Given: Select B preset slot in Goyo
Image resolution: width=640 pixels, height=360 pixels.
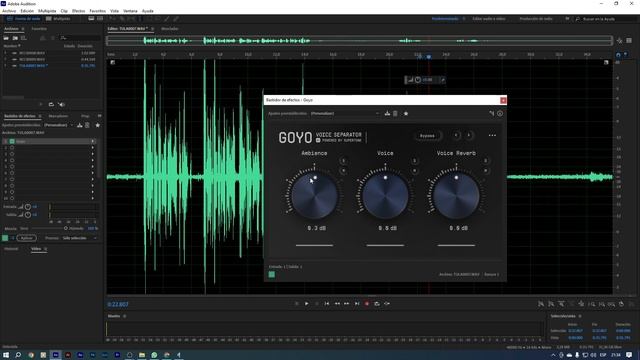Looking at the screenshot, I should pos(469,136).
